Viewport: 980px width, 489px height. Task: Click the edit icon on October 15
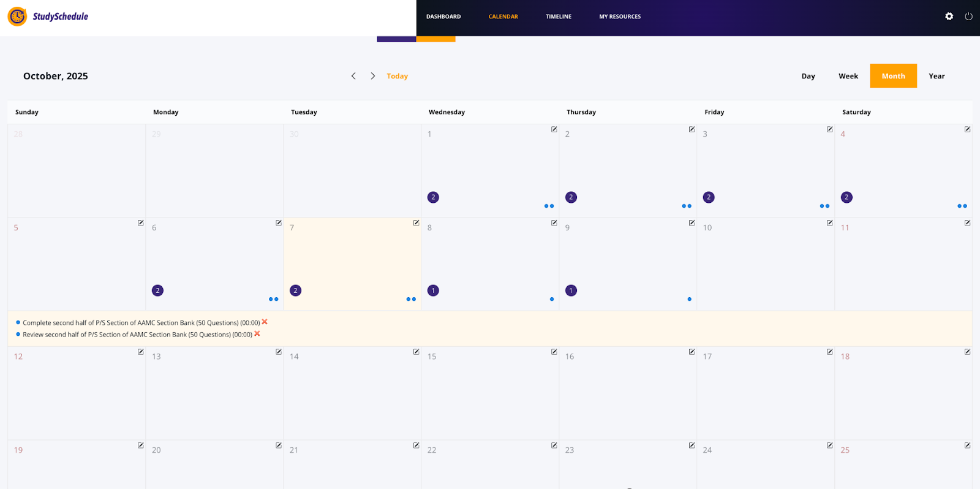click(x=554, y=352)
